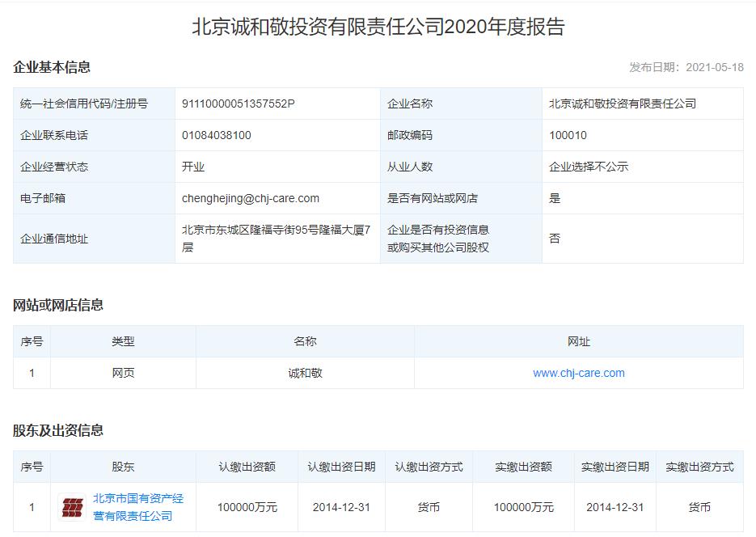756x537 pixels.
Task: Click the 名称 column header in website table
Action: [x=305, y=342]
